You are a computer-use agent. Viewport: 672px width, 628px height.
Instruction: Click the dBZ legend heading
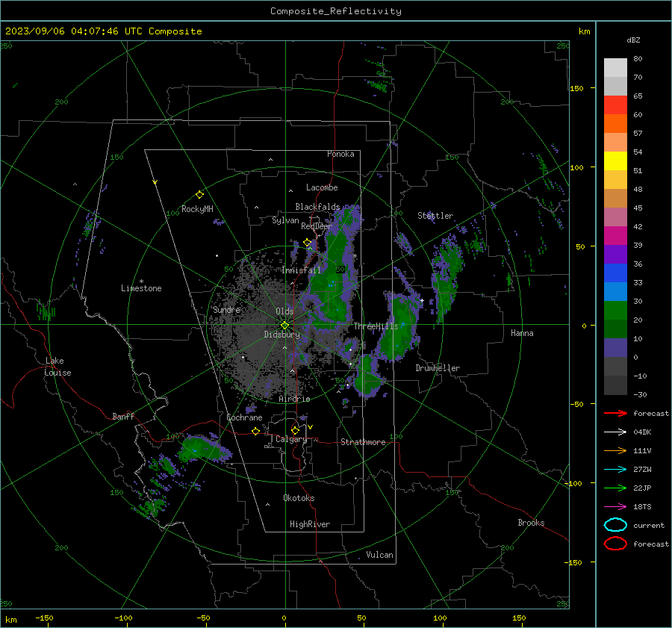pos(633,40)
